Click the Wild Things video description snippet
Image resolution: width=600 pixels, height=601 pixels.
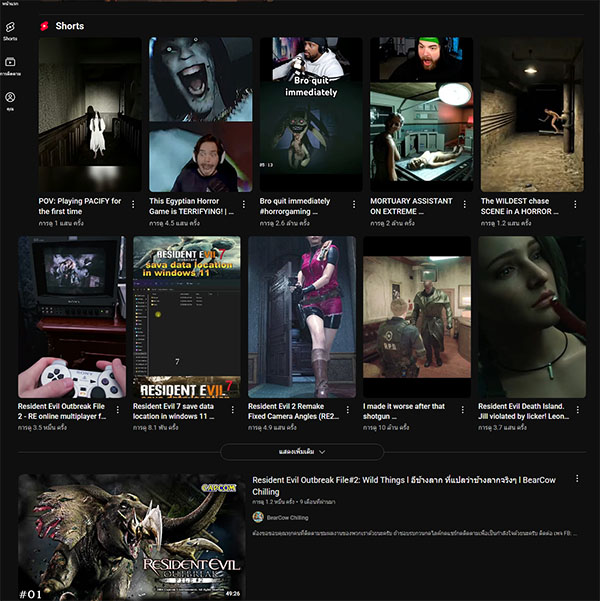click(x=415, y=533)
